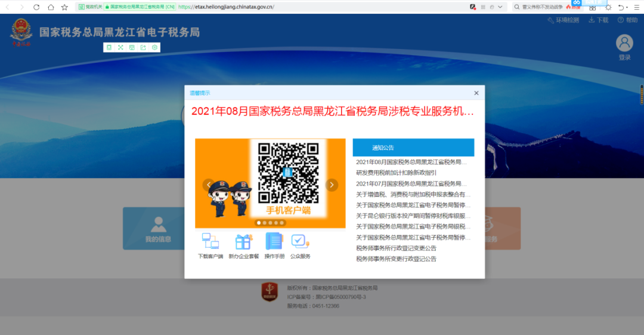644x335 pixels.
Task: Close the 温馨提示 dialog
Action: point(476,93)
